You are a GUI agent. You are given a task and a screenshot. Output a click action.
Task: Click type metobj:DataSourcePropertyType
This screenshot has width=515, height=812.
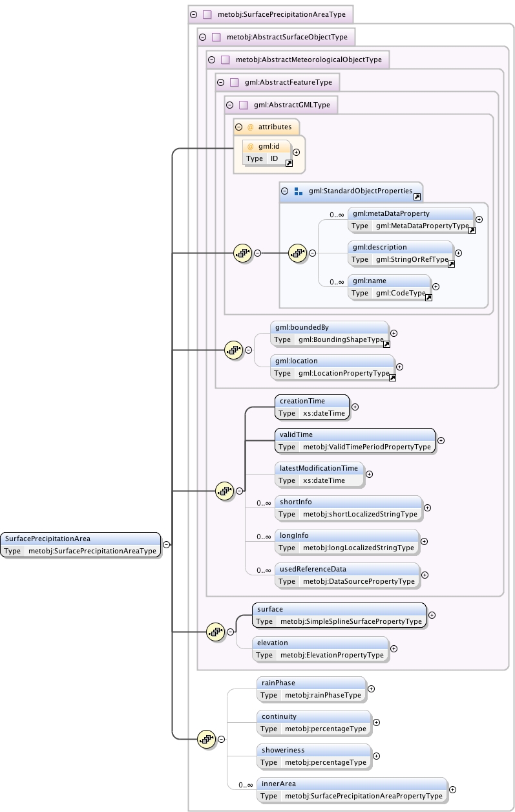coord(359,581)
